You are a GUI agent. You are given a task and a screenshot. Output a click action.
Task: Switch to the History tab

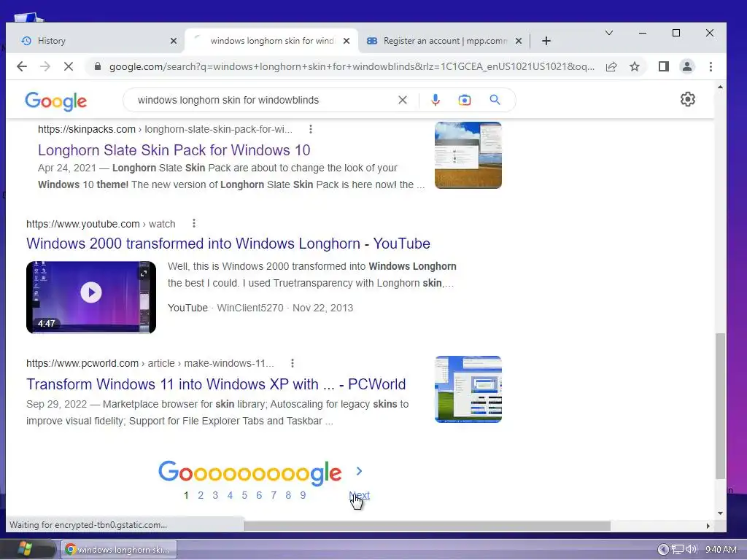pos(96,41)
